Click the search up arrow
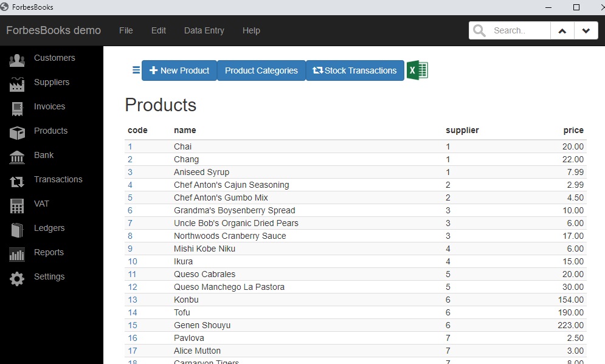Viewport: 605px width, 364px height. point(562,30)
